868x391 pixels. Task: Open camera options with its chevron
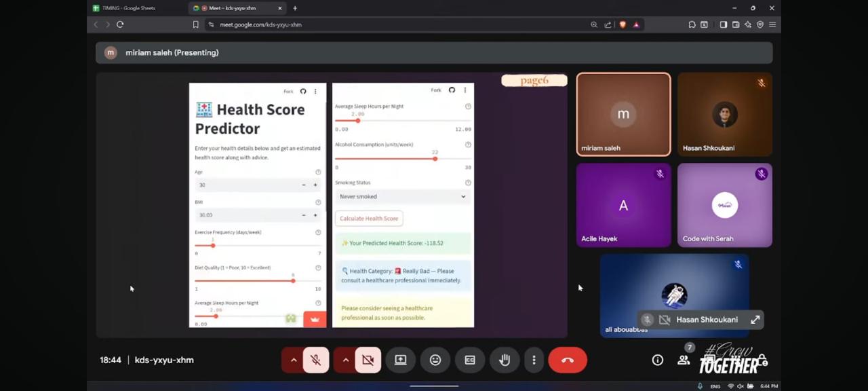pyautogui.click(x=346, y=360)
